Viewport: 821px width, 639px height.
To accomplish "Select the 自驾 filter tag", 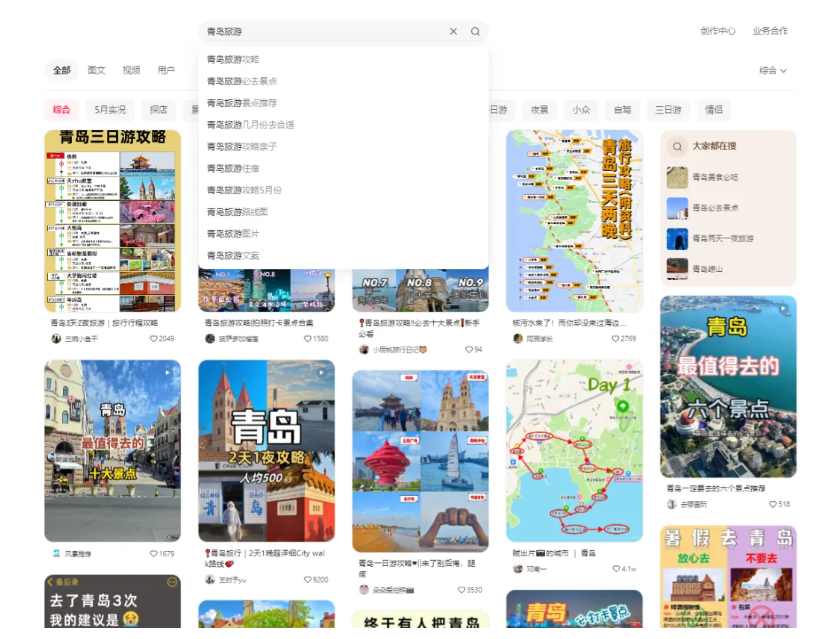I will 623,109.
